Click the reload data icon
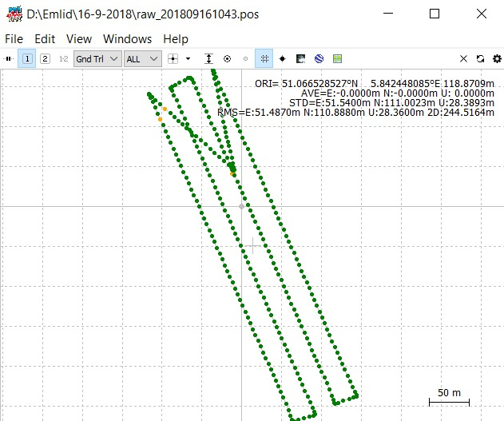The image size is (504, 421). [480, 59]
